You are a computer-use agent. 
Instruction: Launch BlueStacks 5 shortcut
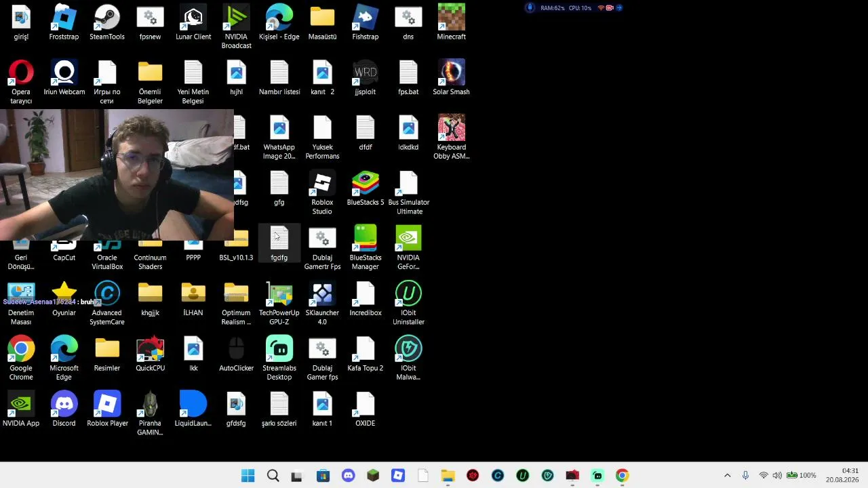365,188
